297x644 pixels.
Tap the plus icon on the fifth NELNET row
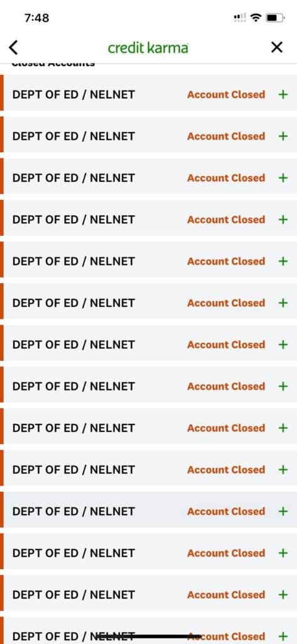click(283, 261)
